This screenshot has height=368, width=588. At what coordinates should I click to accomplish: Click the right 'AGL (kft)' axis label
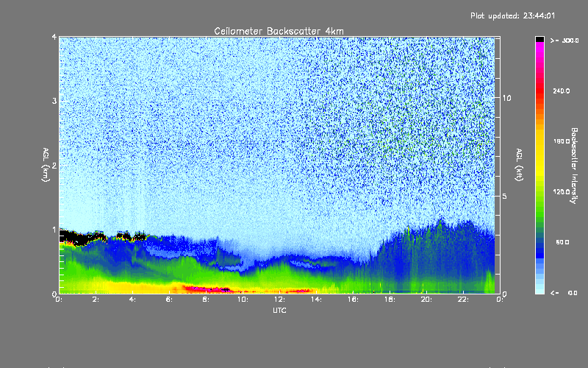pos(519,165)
